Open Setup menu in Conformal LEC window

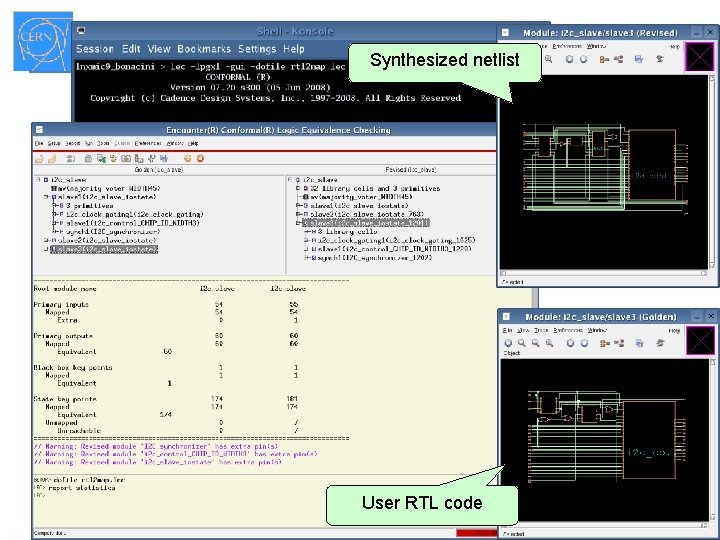(x=54, y=143)
